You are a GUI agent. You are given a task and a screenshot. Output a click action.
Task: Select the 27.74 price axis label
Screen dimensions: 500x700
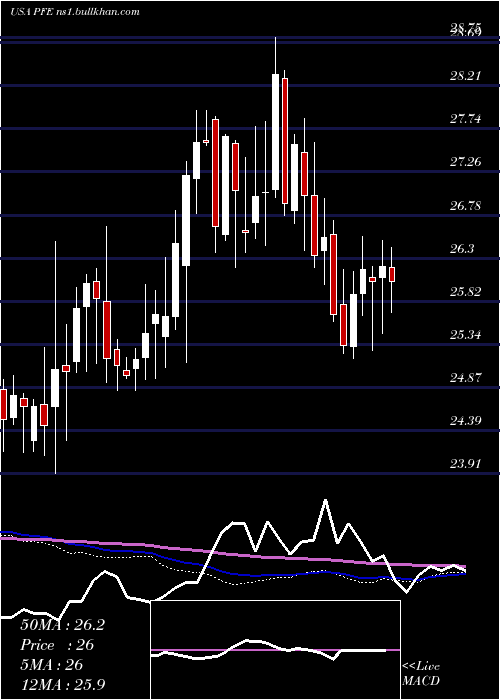pos(466,119)
